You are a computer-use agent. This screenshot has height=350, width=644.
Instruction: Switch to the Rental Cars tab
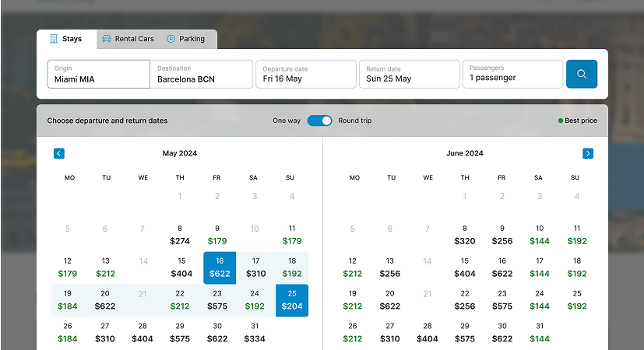tap(128, 39)
